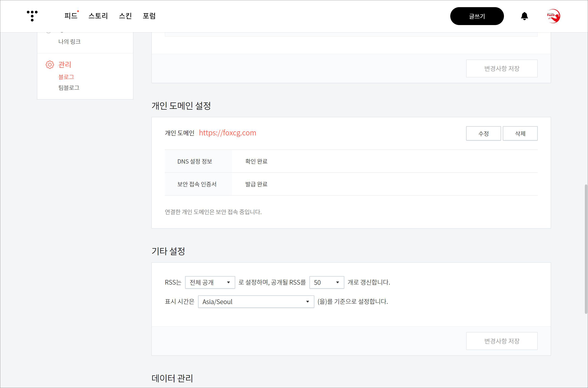Click the 관리 gear icon
Screen dimensions: 588x388
click(x=50, y=65)
